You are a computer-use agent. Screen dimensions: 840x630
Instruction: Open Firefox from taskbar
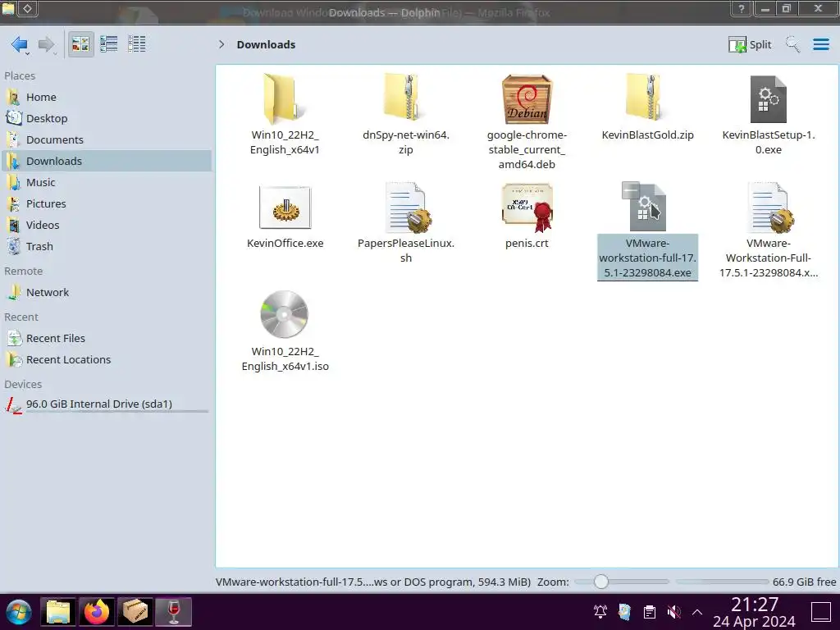[97, 612]
